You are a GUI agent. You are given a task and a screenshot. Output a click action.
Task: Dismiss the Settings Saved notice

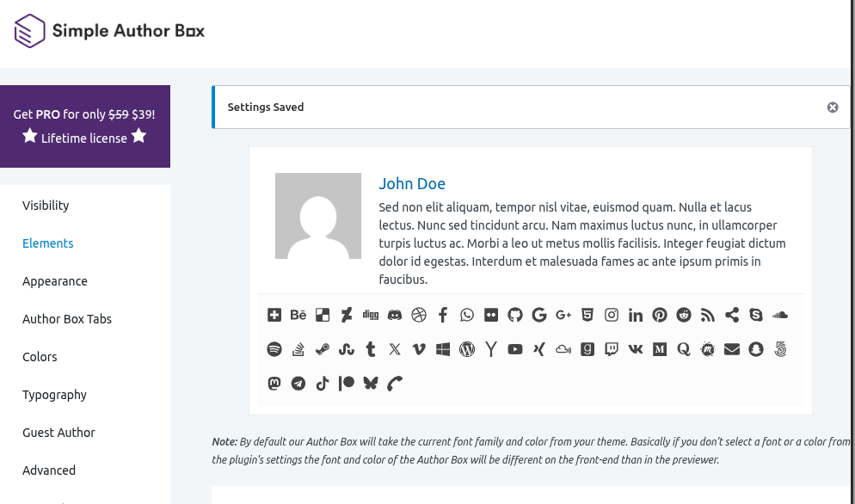pos(833,108)
